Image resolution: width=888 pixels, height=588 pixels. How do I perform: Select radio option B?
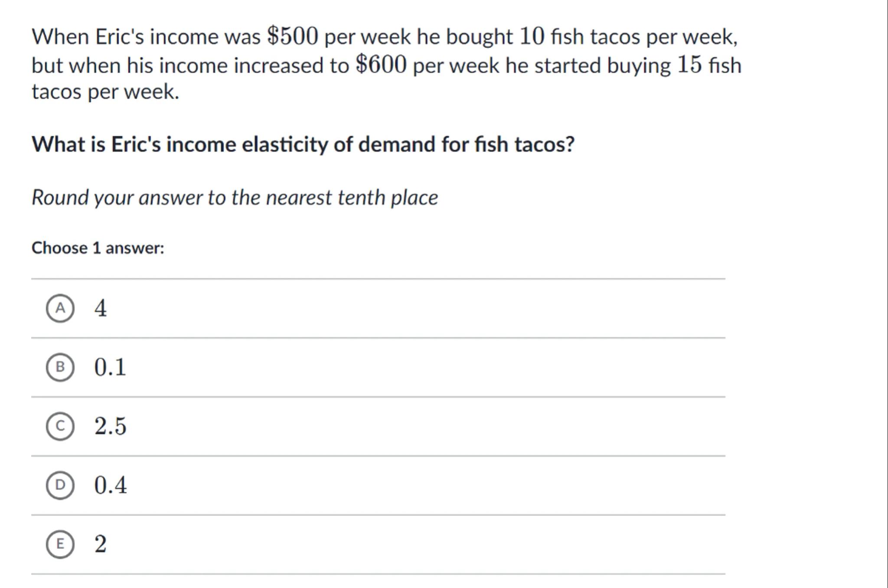coord(60,367)
